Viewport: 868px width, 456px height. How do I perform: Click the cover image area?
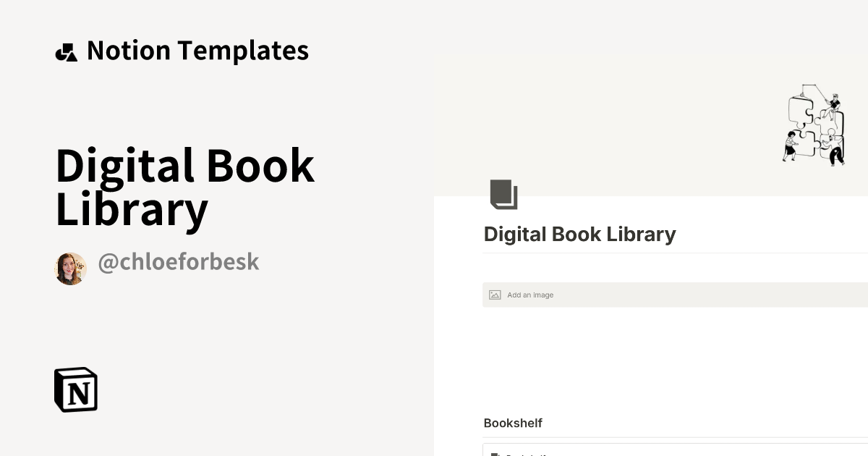tap(651, 123)
